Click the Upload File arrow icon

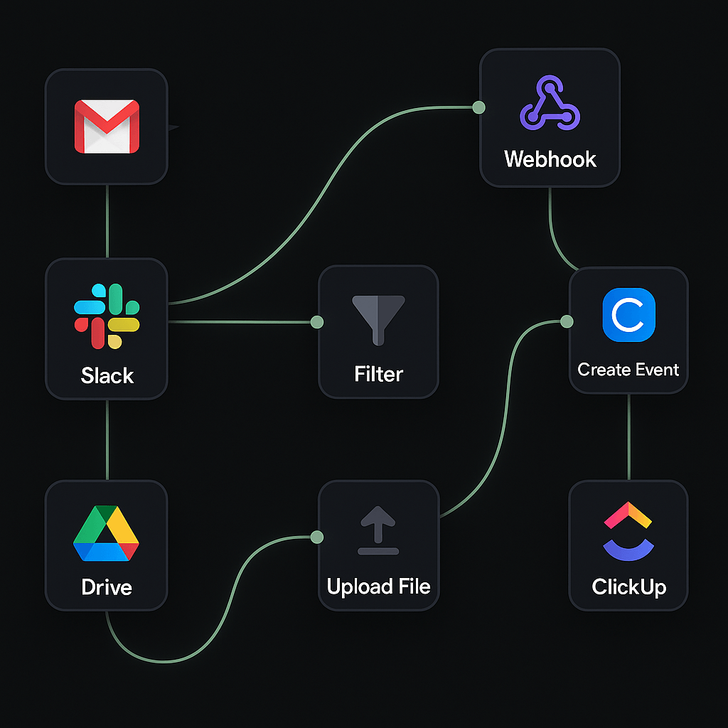coord(378,530)
